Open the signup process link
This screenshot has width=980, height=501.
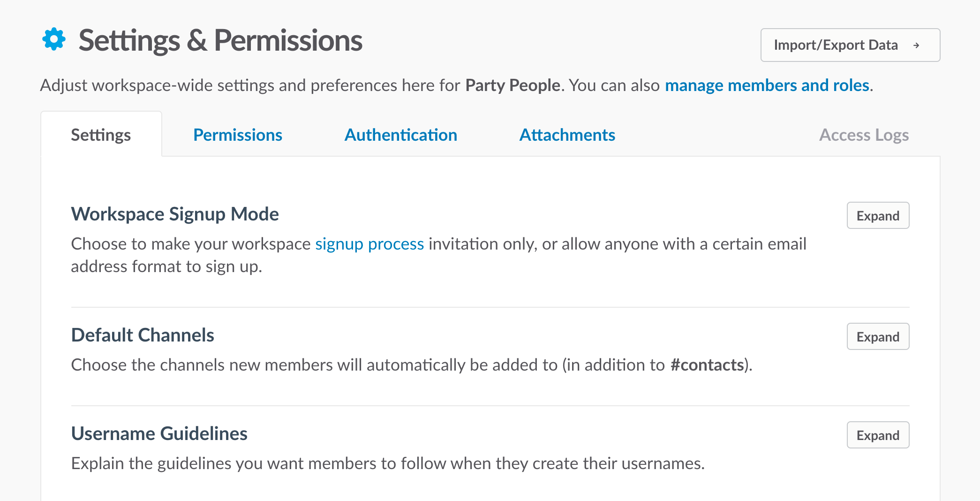point(369,244)
